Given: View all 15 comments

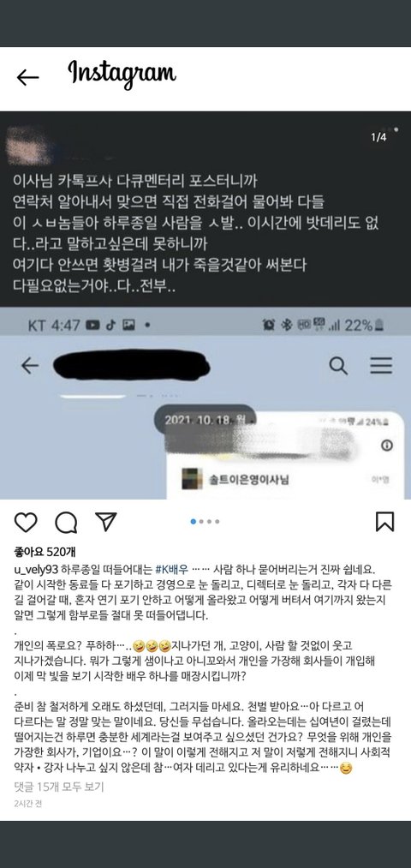Looking at the screenshot, I should coord(58,786).
